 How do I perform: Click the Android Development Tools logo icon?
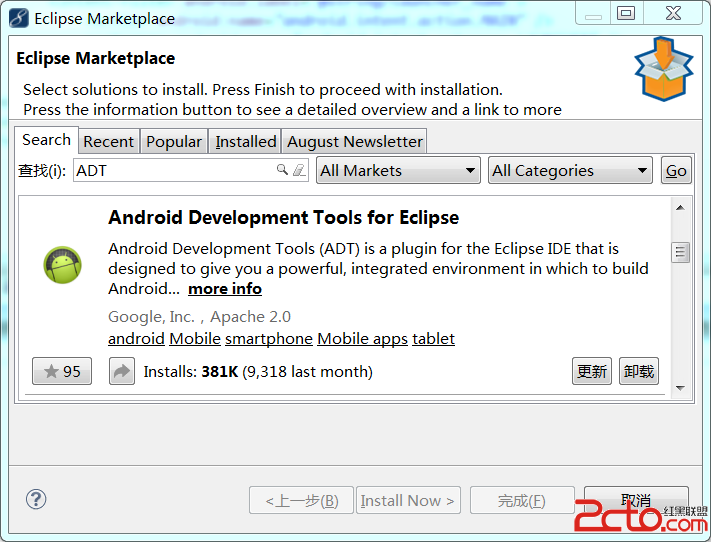point(63,265)
